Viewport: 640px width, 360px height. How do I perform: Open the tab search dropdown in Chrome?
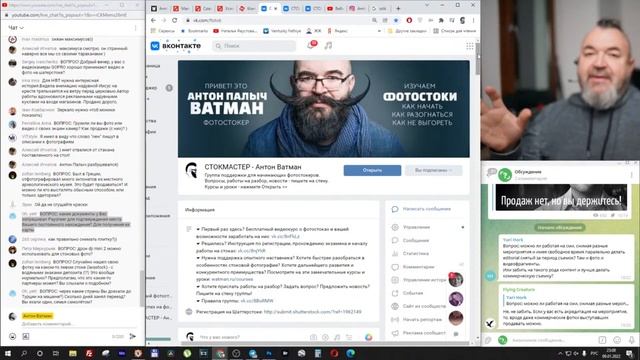click(x=427, y=5)
